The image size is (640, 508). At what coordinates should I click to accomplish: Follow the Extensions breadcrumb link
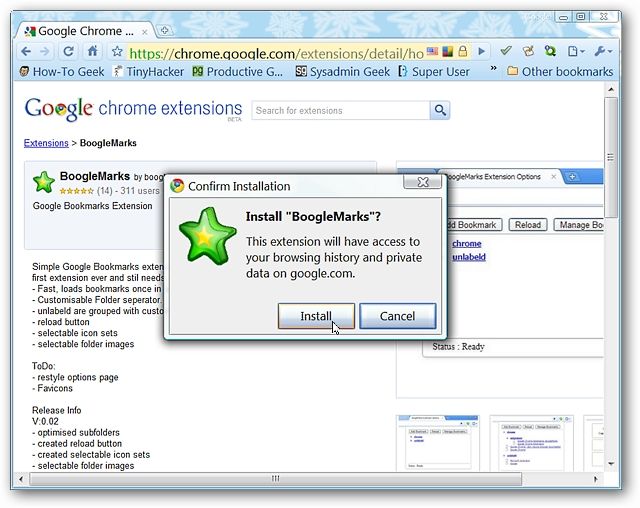46,143
